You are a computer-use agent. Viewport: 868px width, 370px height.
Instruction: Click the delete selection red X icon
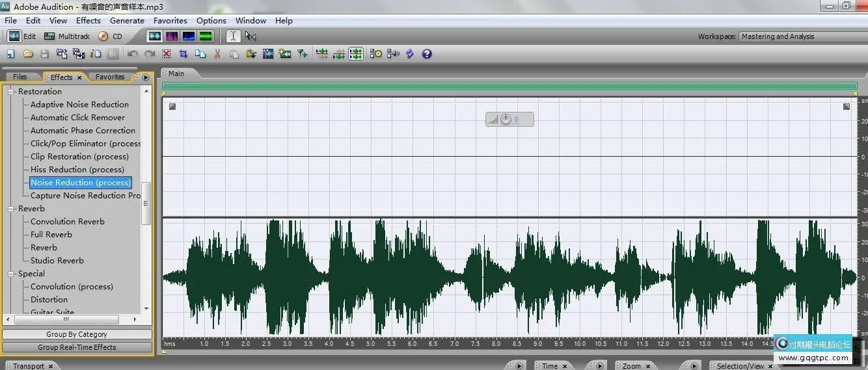pos(167,54)
